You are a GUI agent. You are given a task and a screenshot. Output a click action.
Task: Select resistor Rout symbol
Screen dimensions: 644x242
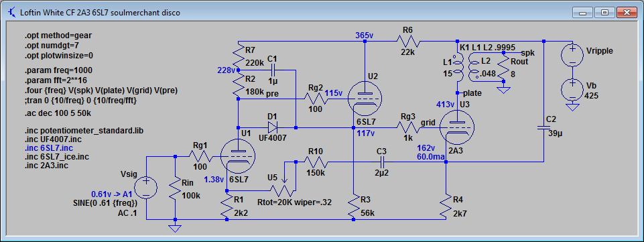pos(503,68)
